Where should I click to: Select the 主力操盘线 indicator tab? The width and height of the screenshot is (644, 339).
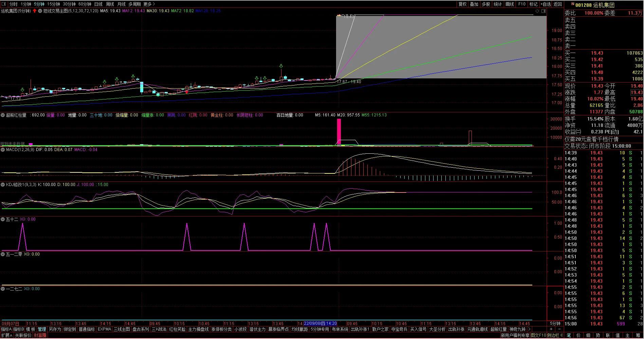pyautogui.click(x=198, y=329)
